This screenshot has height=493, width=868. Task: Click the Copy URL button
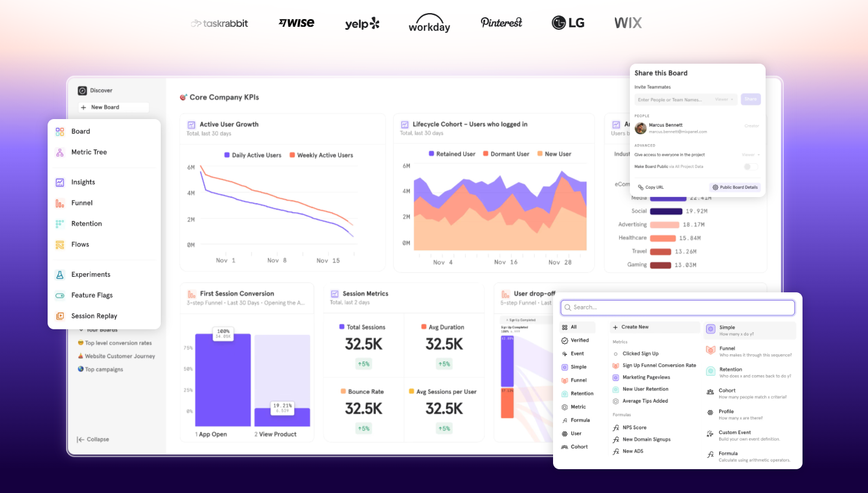(x=651, y=187)
